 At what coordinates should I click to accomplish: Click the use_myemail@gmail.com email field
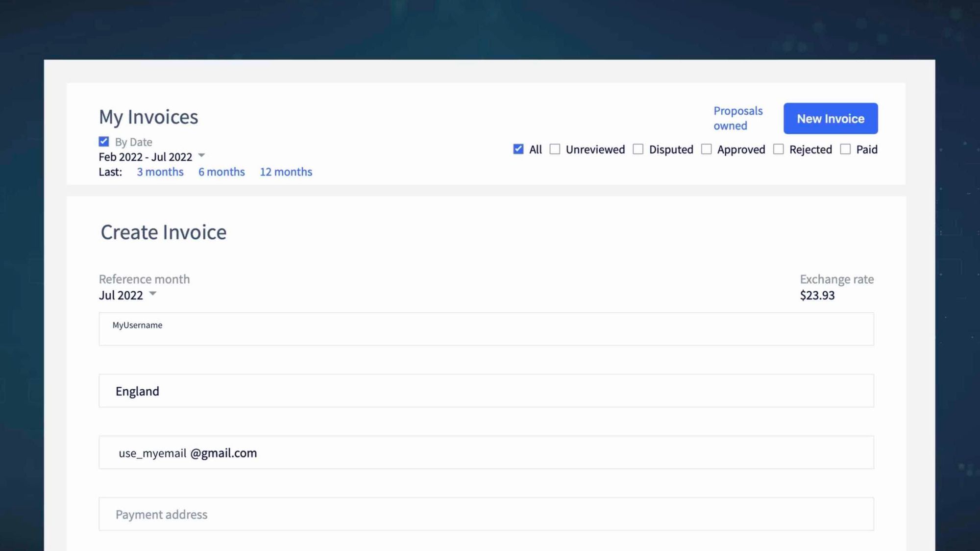coord(486,452)
